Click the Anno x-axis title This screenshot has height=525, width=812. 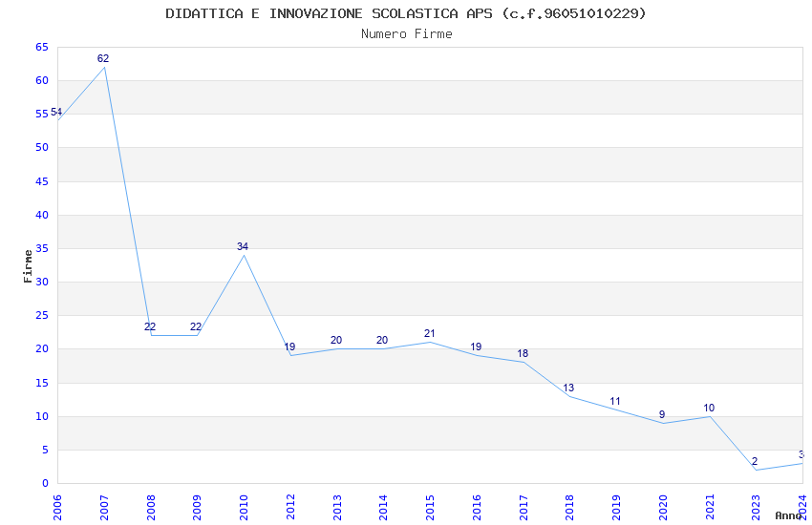788,515
